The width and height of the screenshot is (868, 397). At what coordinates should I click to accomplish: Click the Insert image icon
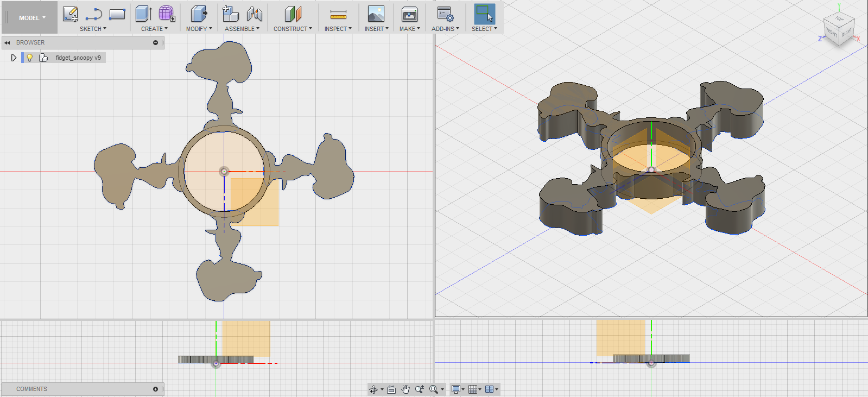click(376, 14)
